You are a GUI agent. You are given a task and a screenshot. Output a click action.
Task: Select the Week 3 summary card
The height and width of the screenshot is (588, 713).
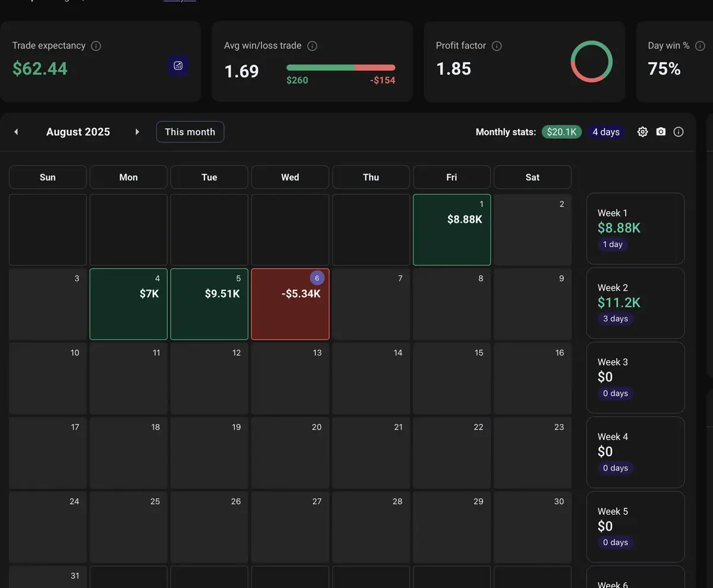pyautogui.click(x=635, y=378)
